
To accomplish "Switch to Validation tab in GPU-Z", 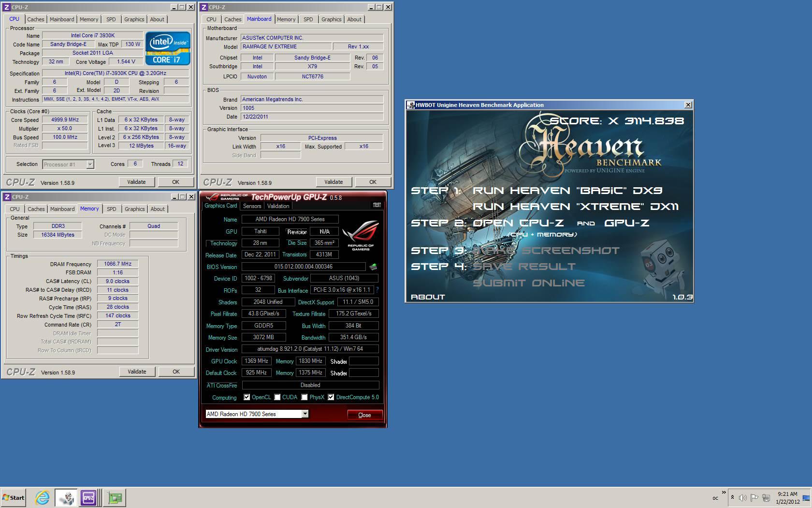I will (x=278, y=206).
